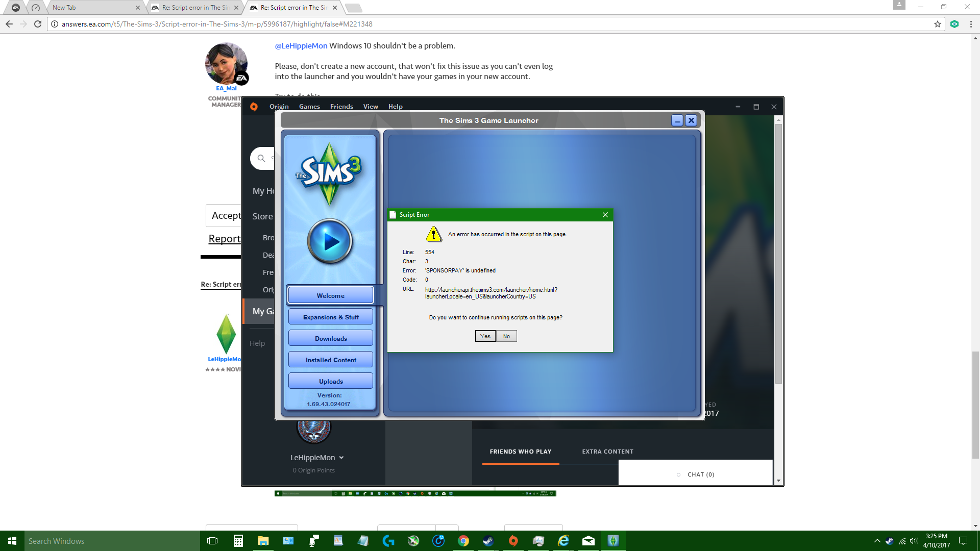Click the EA_Mai username link

[226, 88]
